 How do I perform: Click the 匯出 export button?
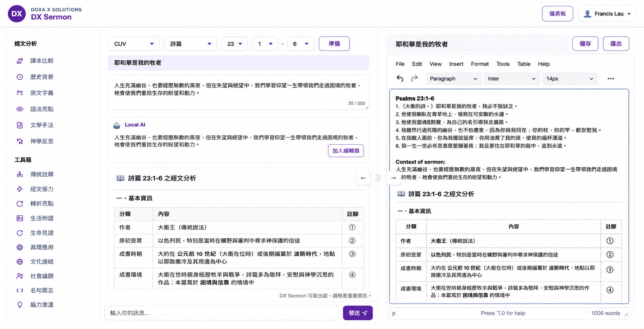click(x=616, y=44)
